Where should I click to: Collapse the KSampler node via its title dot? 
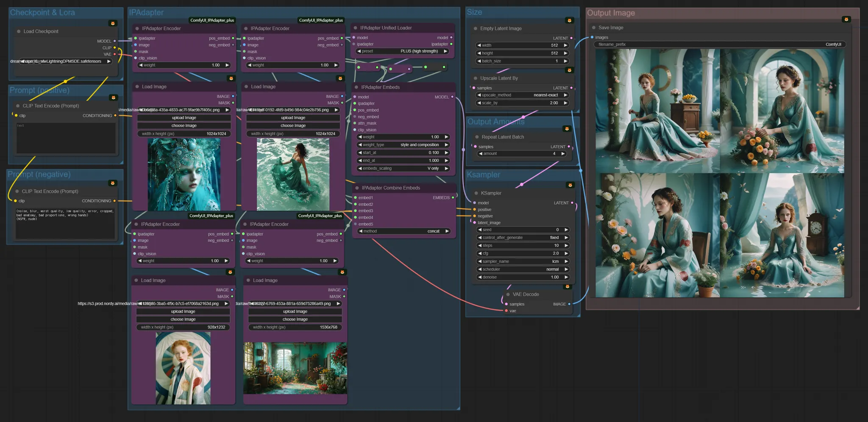click(x=476, y=193)
